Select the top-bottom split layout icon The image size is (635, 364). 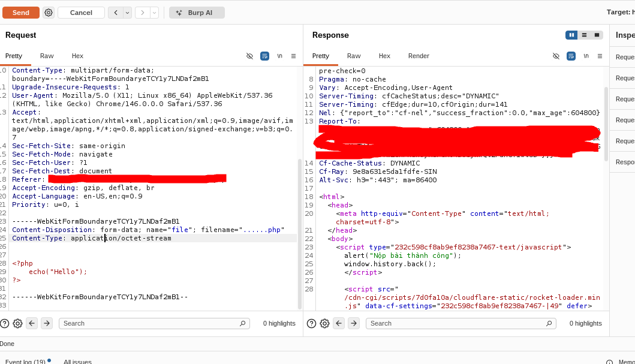click(584, 35)
